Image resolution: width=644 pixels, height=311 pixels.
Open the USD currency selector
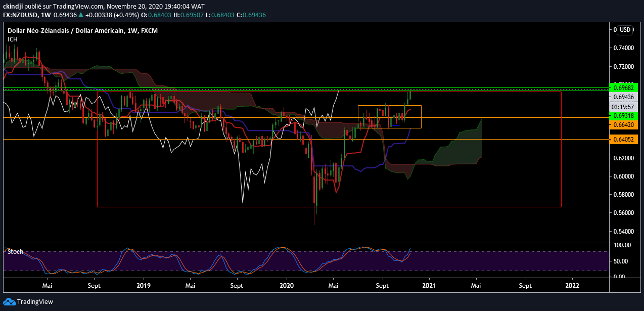625,30
